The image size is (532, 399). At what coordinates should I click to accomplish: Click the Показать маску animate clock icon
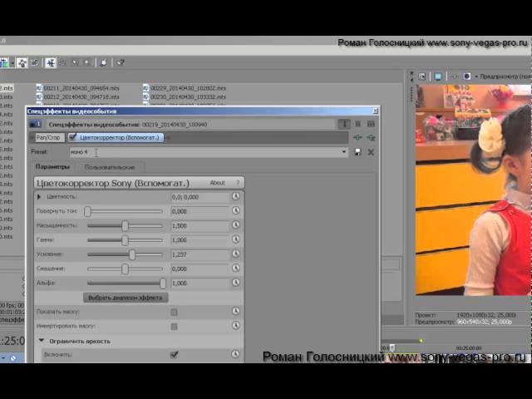pos(236,311)
